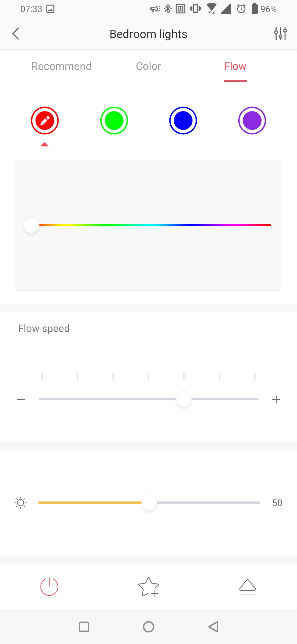Viewport: 297px width, 644px height.
Task: Select the green flow color circle
Action: pos(114,121)
